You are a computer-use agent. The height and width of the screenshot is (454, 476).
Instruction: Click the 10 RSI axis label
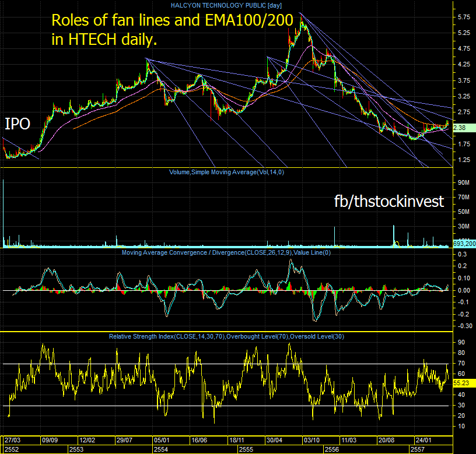(461, 426)
